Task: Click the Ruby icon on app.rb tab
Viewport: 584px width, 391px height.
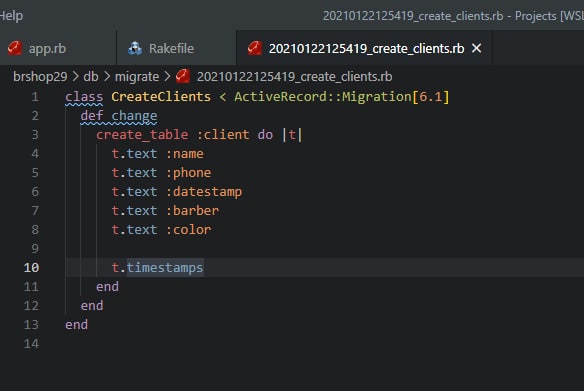Action: [15, 48]
